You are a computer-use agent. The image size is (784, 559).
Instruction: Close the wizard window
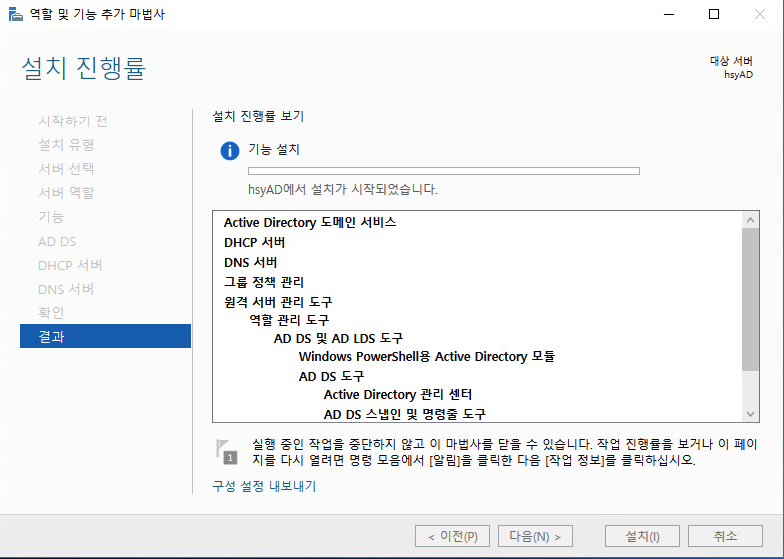pyautogui.click(x=760, y=14)
